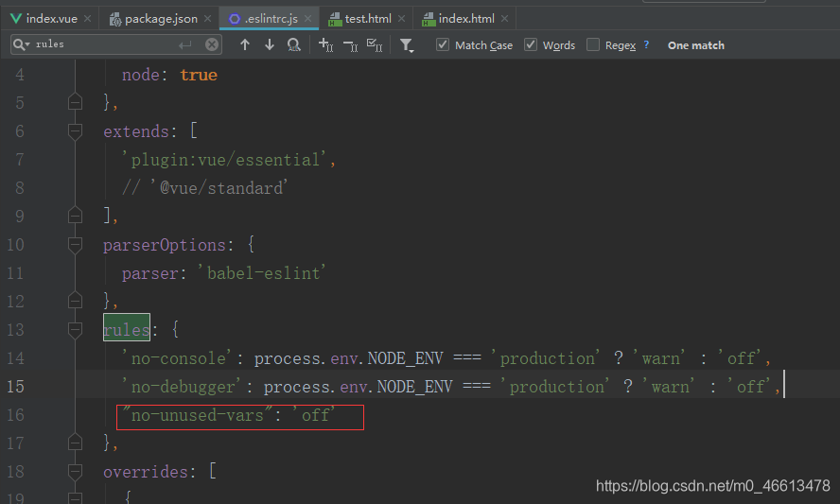Image resolution: width=840 pixels, height=504 pixels.
Task: Insert new line icon in search field
Action: 185,45
